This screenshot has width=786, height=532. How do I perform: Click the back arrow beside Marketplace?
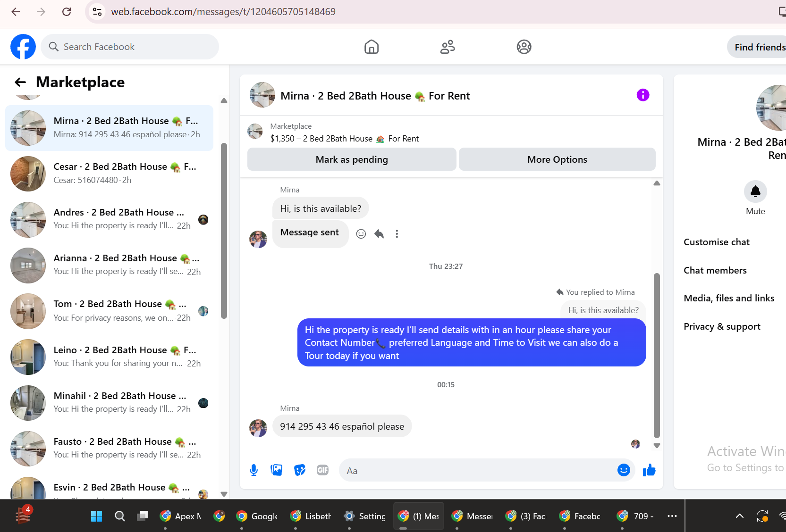[20, 82]
